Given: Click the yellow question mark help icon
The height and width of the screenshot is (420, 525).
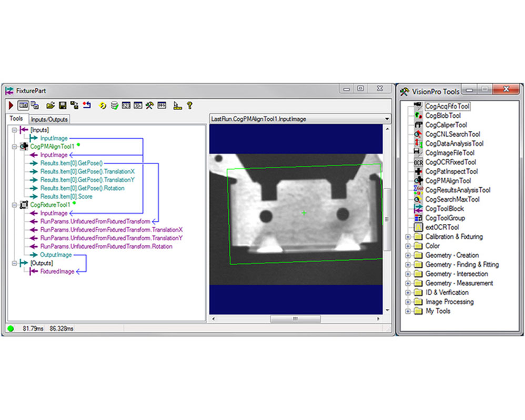Looking at the screenshot, I should (190, 106).
